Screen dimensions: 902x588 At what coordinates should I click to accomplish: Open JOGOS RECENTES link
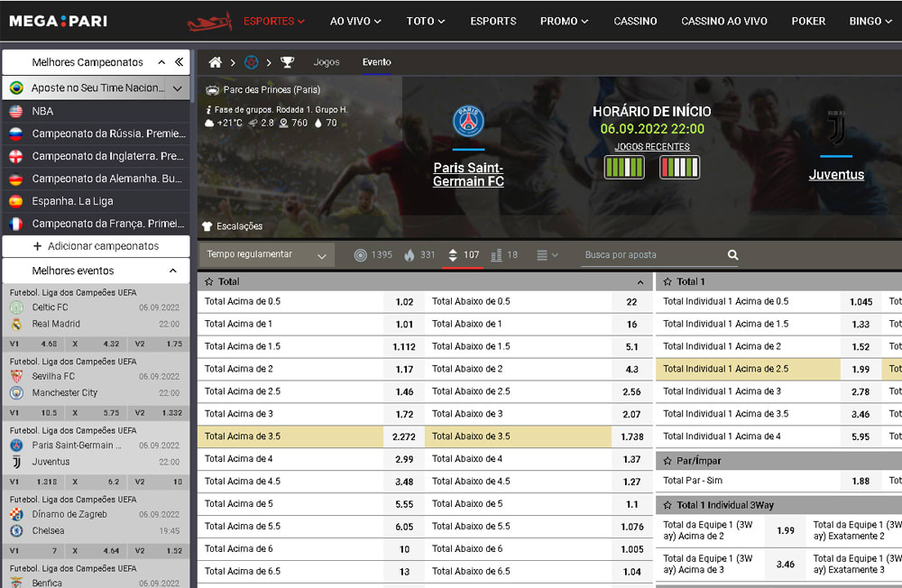(652, 147)
